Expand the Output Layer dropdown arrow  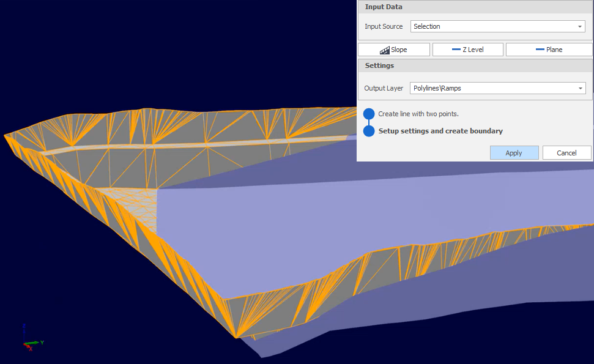(580, 88)
